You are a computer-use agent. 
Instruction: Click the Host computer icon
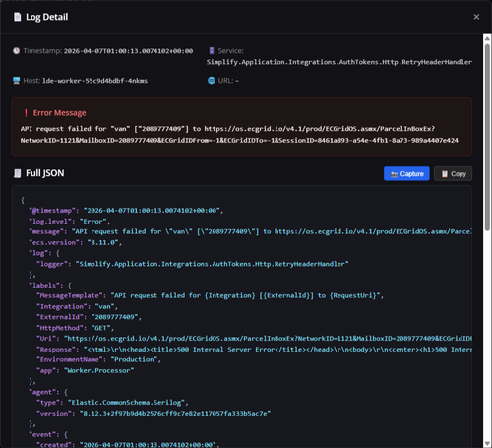click(x=16, y=81)
